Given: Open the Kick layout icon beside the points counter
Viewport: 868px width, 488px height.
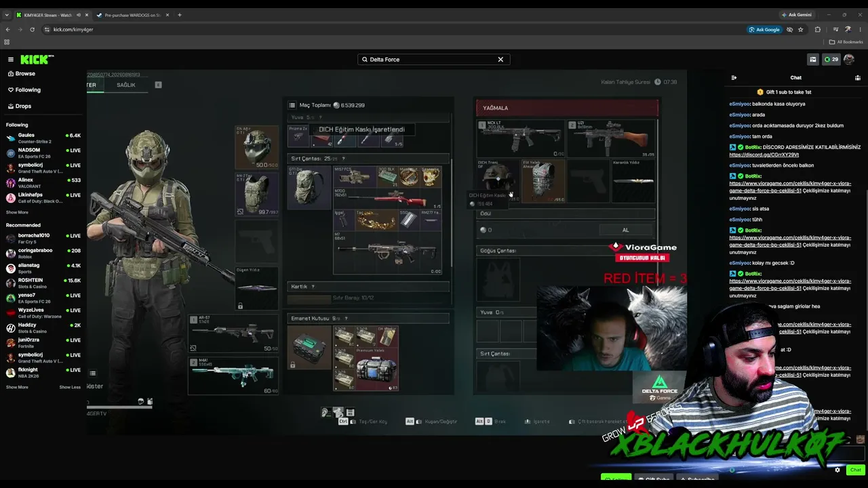Looking at the screenshot, I should pyautogui.click(x=813, y=60).
